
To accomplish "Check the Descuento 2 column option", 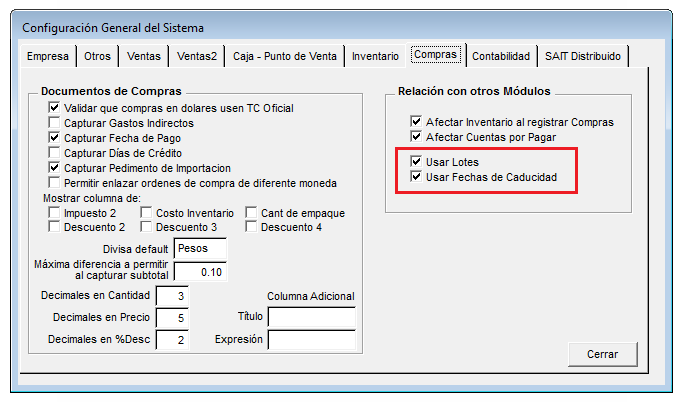I will 54,227.
